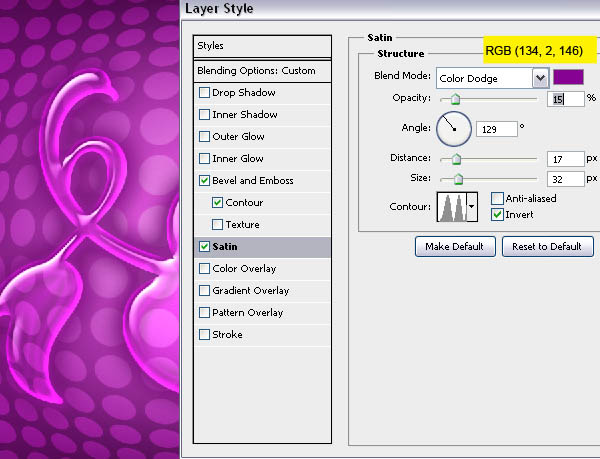The height and width of the screenshot is (459, 600).
Task: Enable the Drop Shadow checkbox
Action: click(x=205, y=93)
